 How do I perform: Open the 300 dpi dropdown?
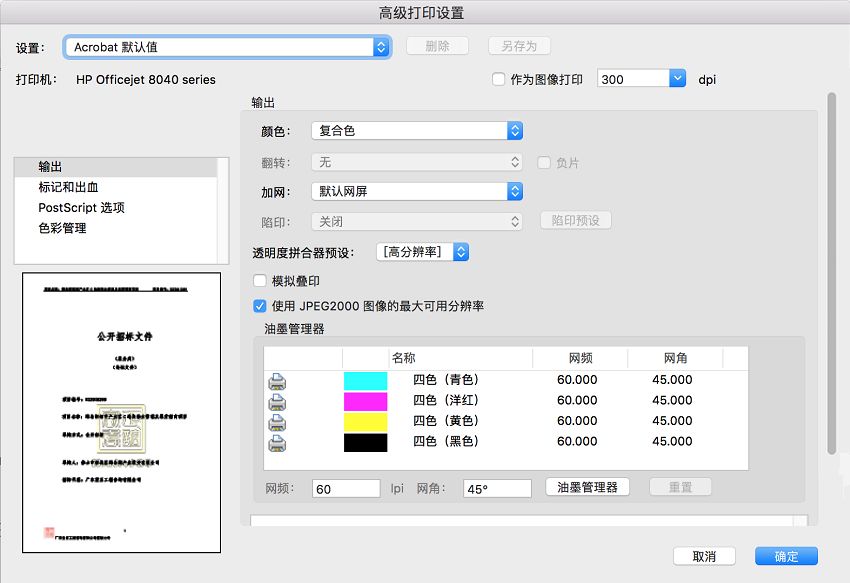pos(677,78)
